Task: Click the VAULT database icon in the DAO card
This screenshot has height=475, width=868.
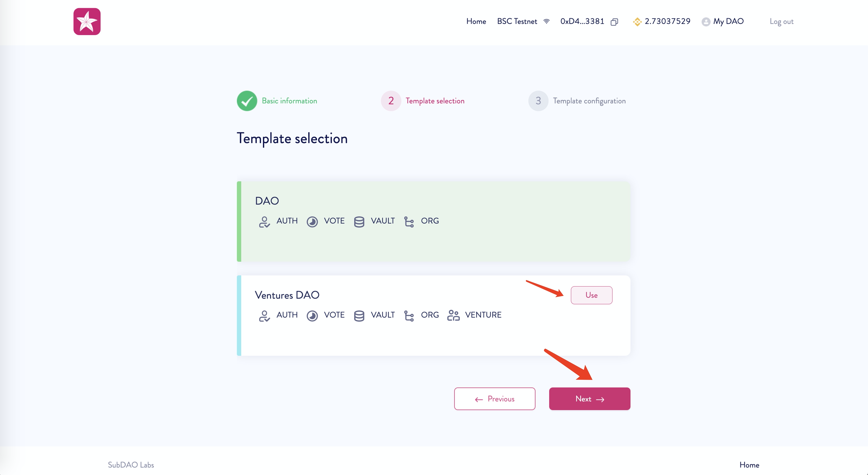Action: pos(359,222)
